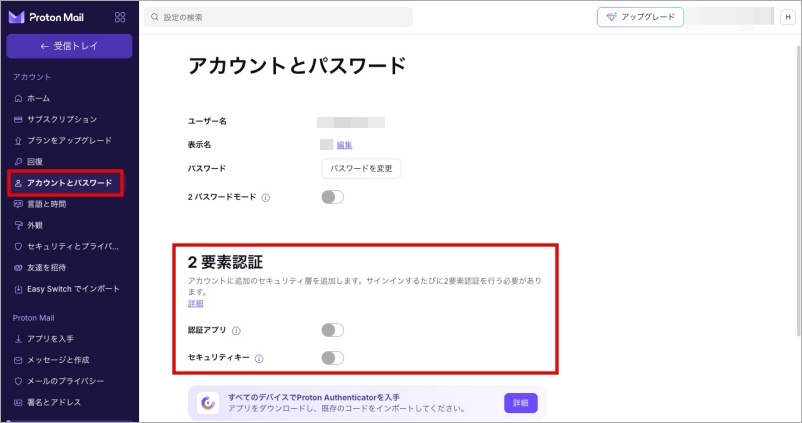802x423 pixels.
Task: Click the 設定の検索 search field
Action: [278, 17]
